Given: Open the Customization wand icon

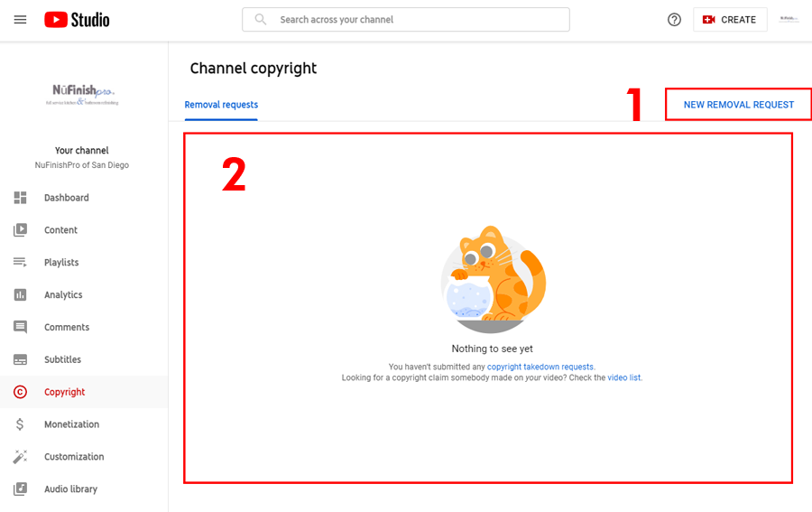Looking at the screenshot, I should pyautogui.click(x=20, y=457).
